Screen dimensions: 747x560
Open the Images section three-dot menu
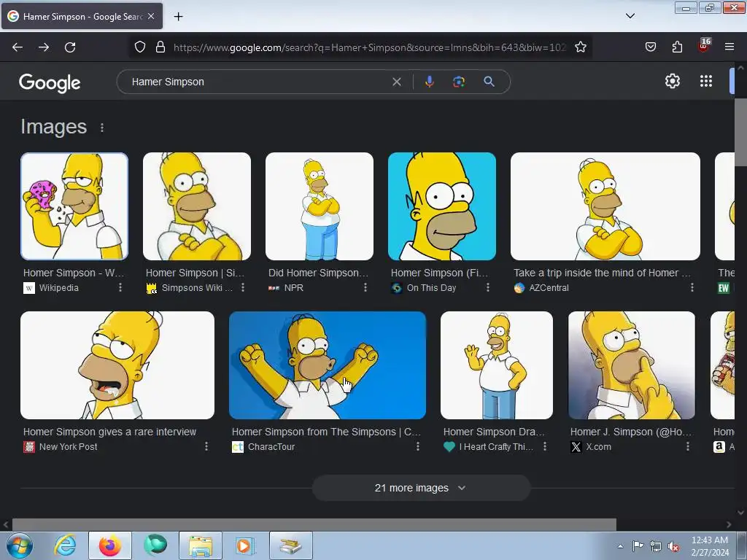point(102,128)
